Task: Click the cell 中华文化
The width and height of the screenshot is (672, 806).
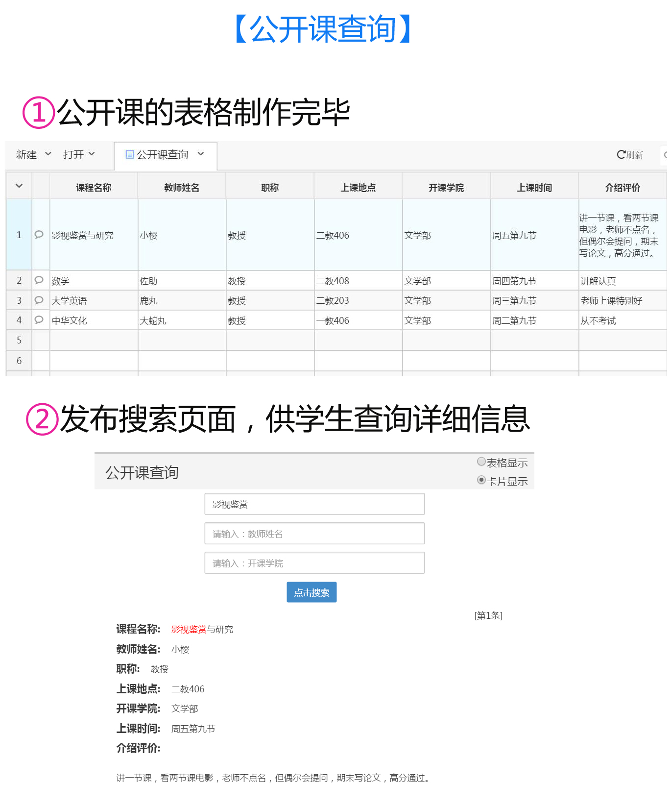Action: coord(94,320)
